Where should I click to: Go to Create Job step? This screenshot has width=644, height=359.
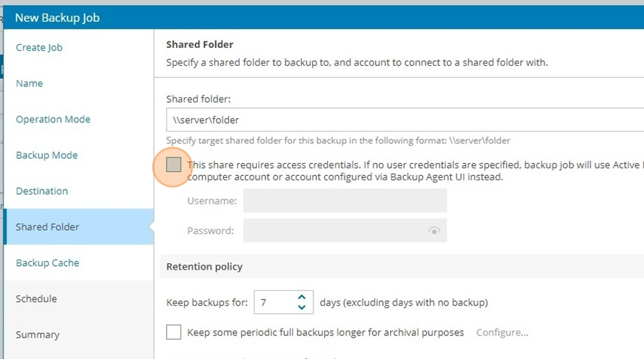(x=39, y=48)
